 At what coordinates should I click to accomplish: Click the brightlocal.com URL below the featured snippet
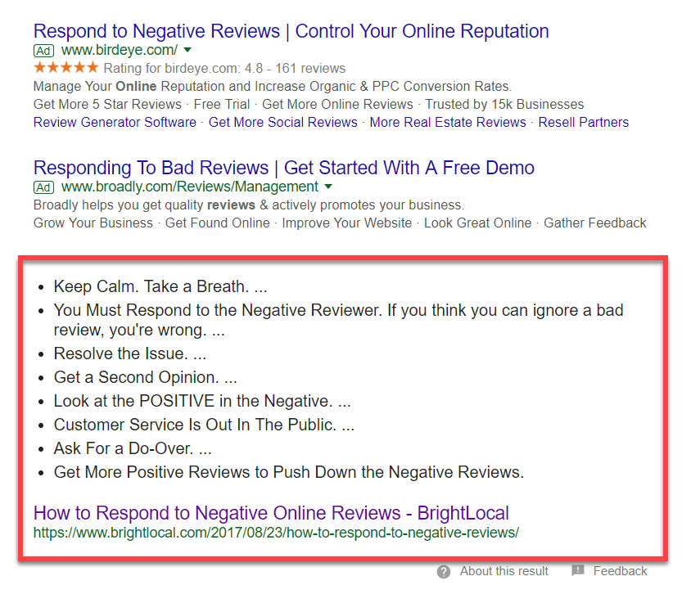click(276, 532)
